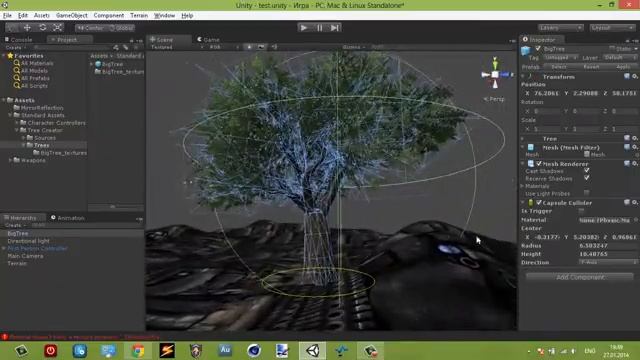This screenshot has height=360, width=640.
Task: Select BigTree_textures folder in project tree
Action: point(60,153)
